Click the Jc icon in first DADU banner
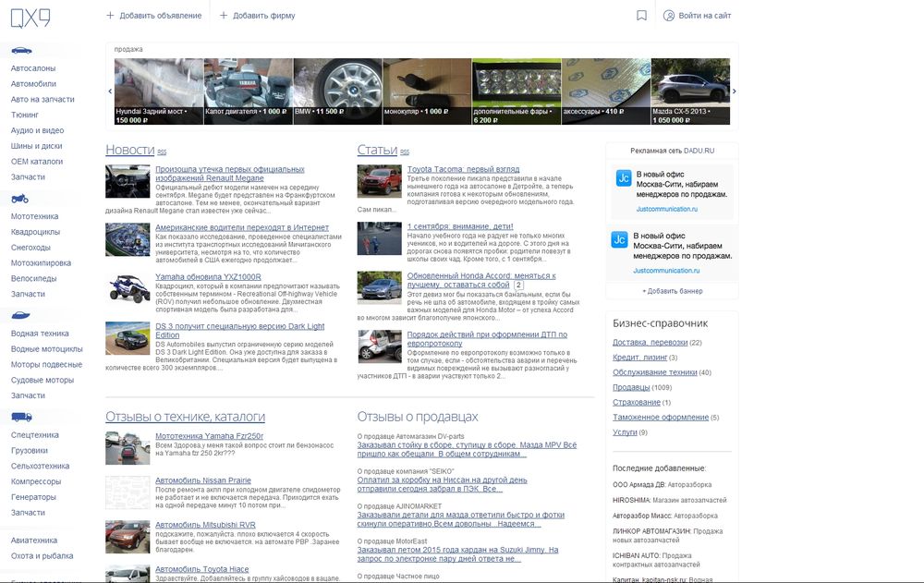This screenshot has width=924, height=583. coord(624,178)
